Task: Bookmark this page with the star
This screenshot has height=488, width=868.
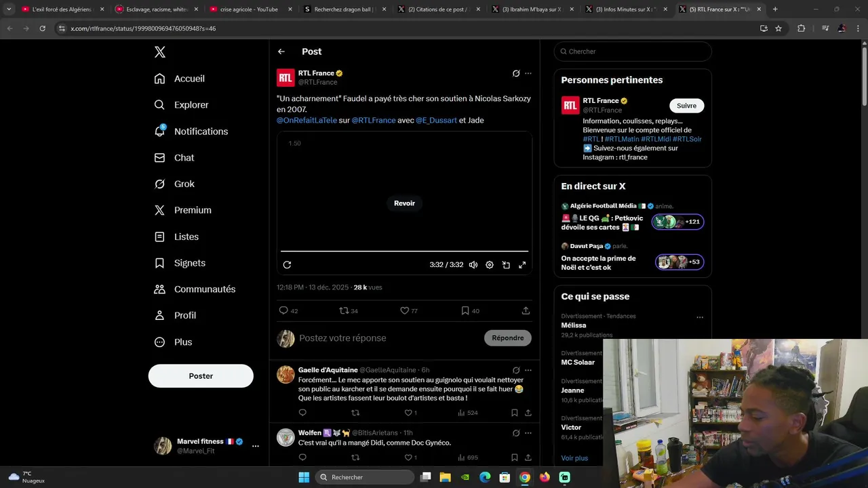Action: click(x=778, y=28)
